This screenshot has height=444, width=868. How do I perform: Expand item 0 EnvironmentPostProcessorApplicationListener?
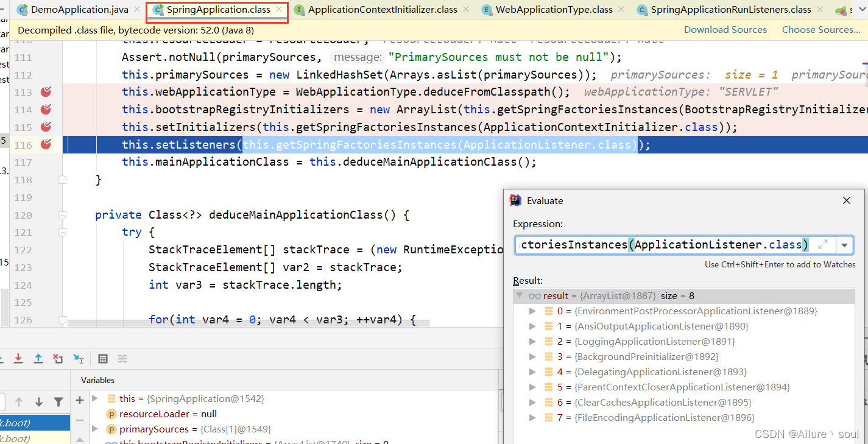click(532, 311)
